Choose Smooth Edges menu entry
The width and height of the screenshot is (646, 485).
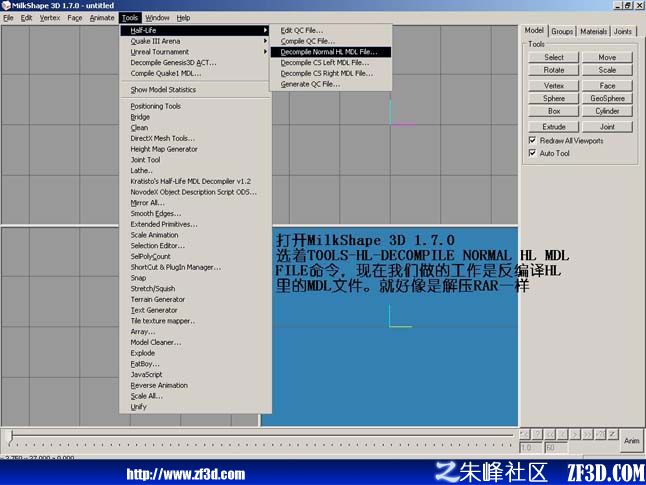194,213
